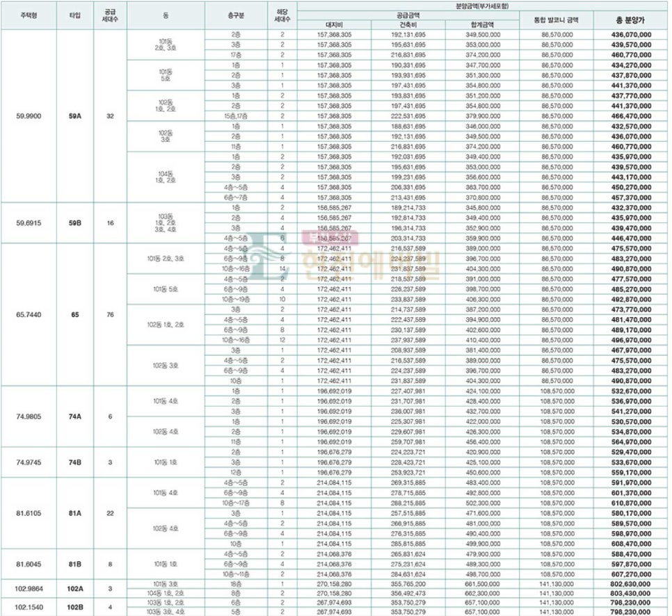
Task: Click the 주택형 column header
Action: click(29, 15)
